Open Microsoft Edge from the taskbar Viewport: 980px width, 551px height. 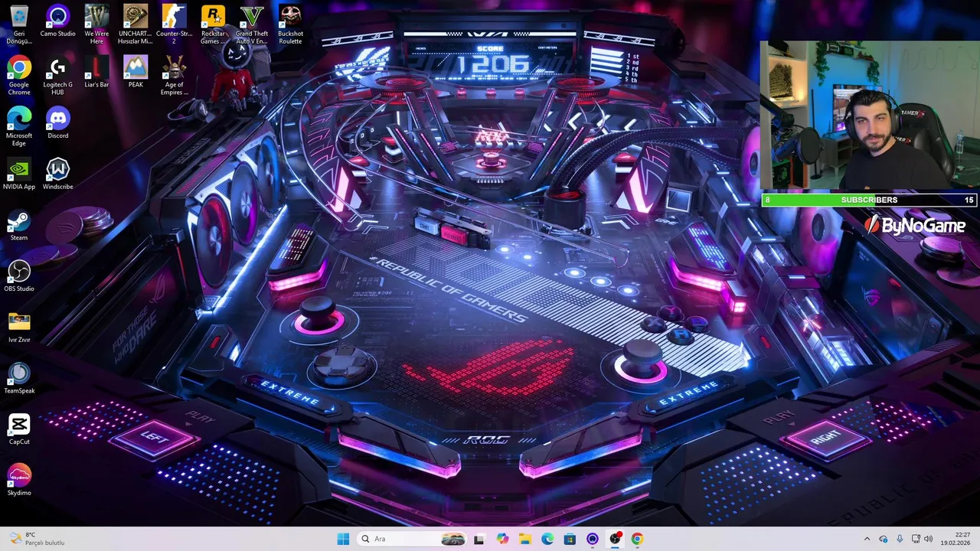[547, 539]
